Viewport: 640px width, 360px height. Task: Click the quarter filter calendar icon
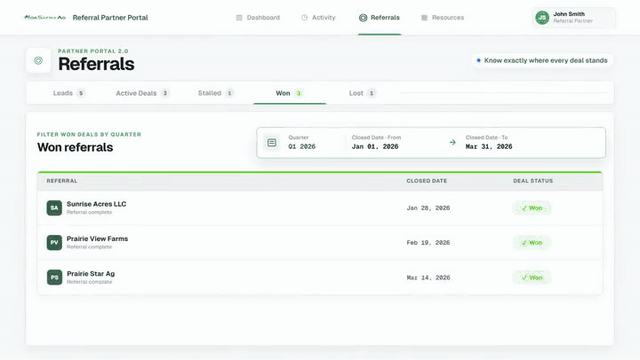pos(272,142)
